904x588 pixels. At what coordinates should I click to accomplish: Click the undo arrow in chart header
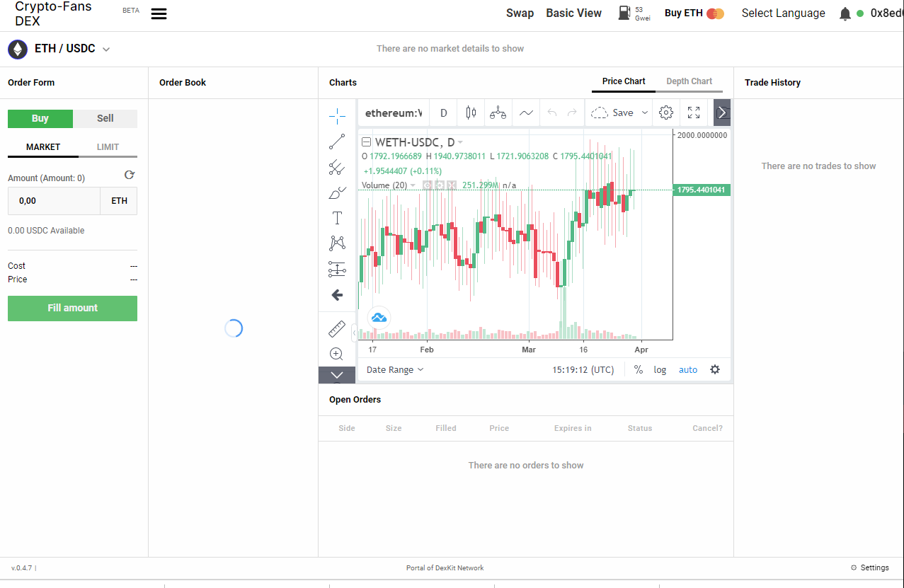[552, 113]
